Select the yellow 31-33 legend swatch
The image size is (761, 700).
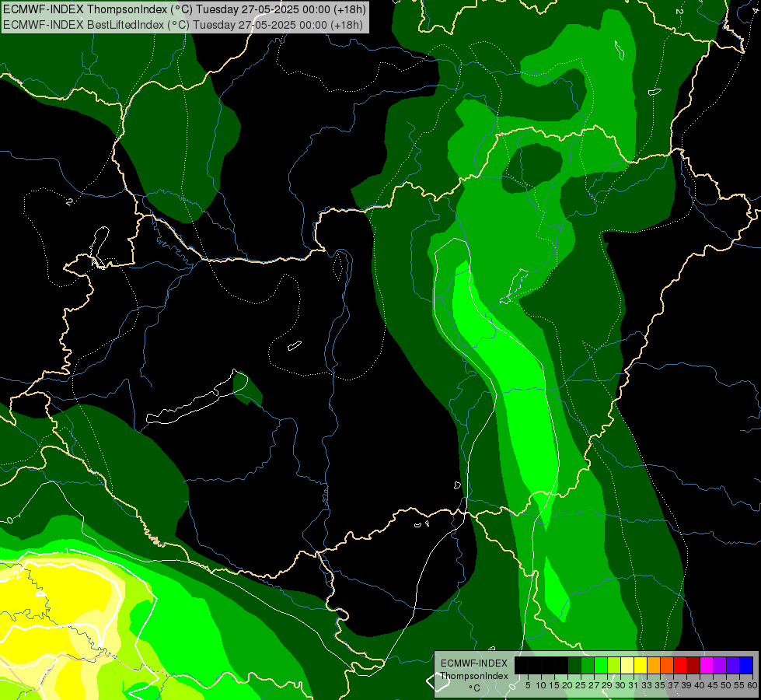coord(641,665)
